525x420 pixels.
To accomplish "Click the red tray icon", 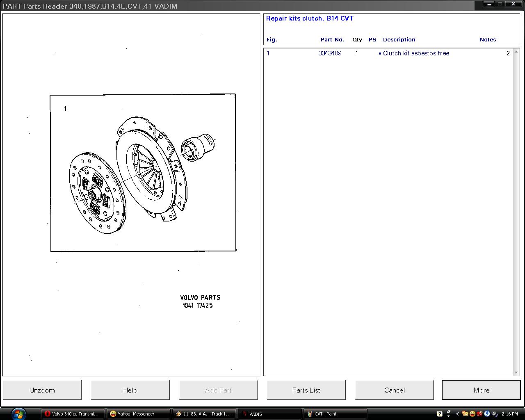I will [x=479, y=414].
